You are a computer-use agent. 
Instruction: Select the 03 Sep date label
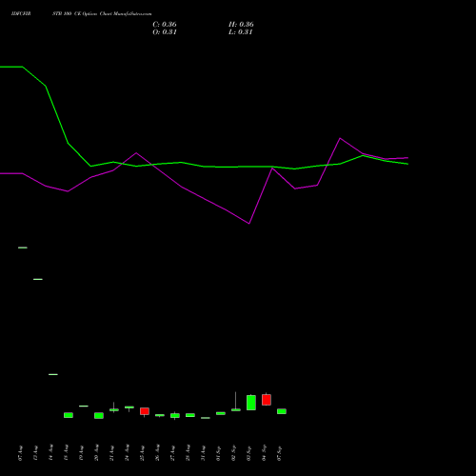(x=248, y=453)
